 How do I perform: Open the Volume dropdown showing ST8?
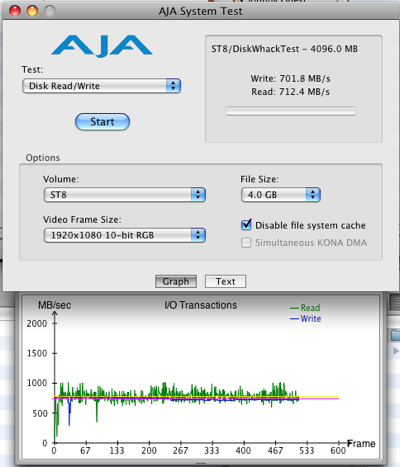point(125,195)
